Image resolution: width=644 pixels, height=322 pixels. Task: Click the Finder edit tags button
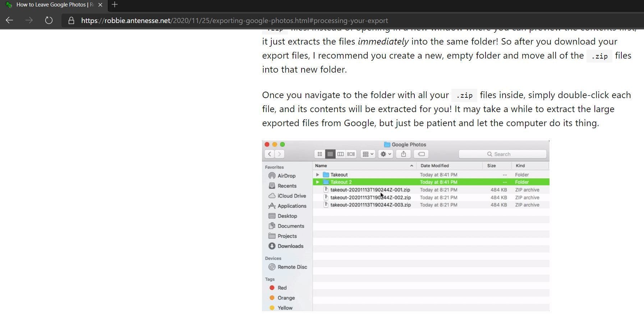(421, 154)
